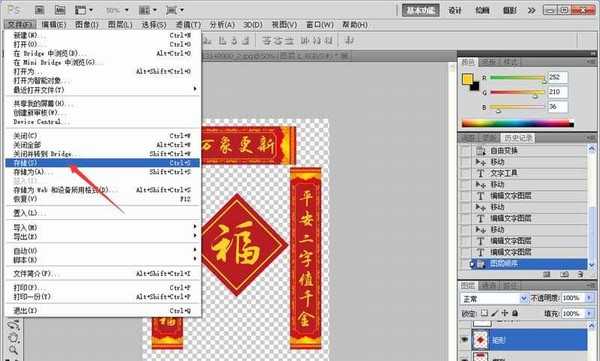This screenshot has height=361, width=600.
Task: Toggle lock position icon
Action: click(x=505, y=313)
